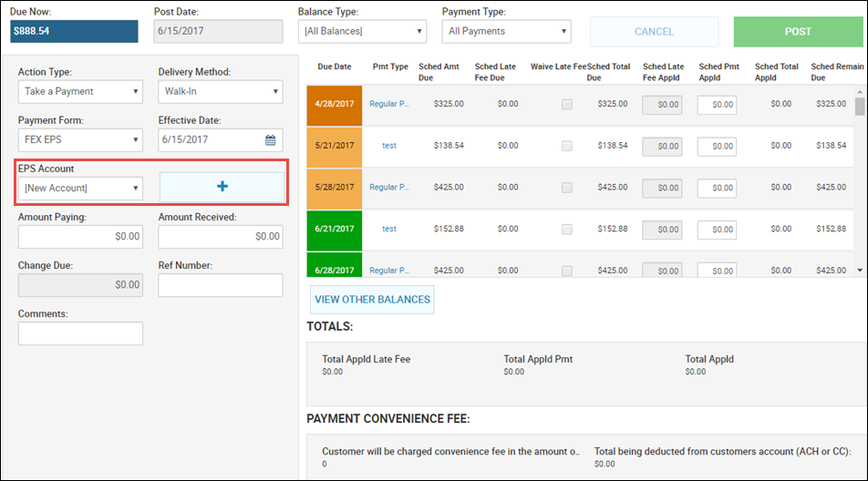Click the Sched Remain Due column header
Viewport: 868px width, 481px height.
tap(836, 72)
